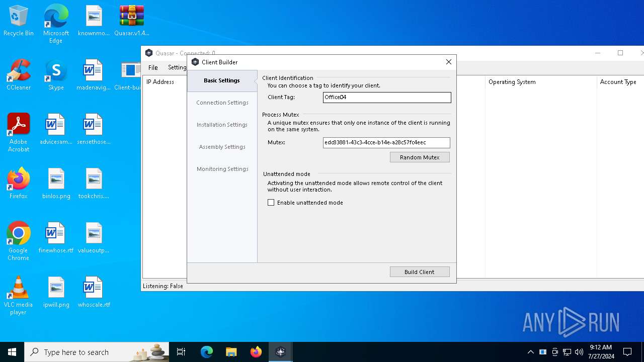This screenshot has width=644, height=362.
Task: Select finewhose.rtf file on desktop
Action: tap(56, 238)
